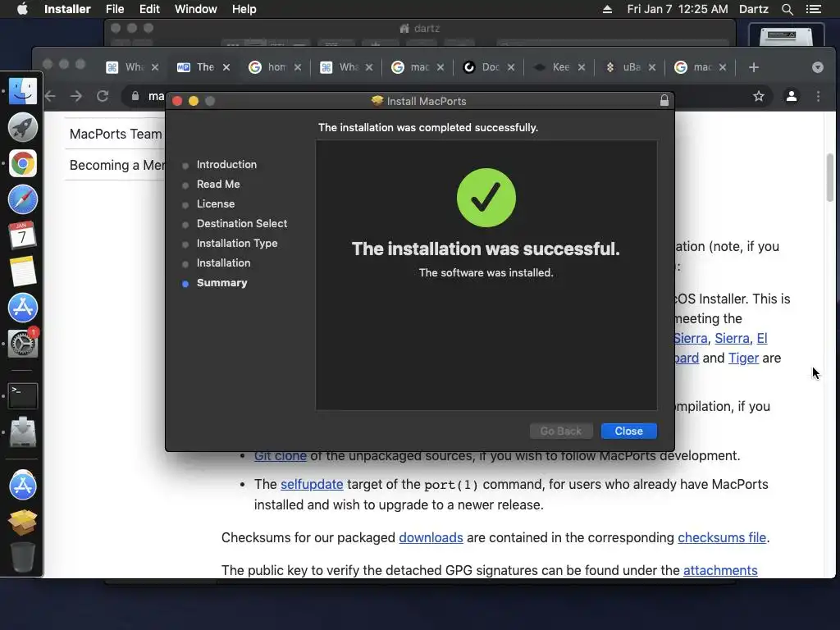Open Calendar icon showing 7 in the Dock

(x=22, y=235)
